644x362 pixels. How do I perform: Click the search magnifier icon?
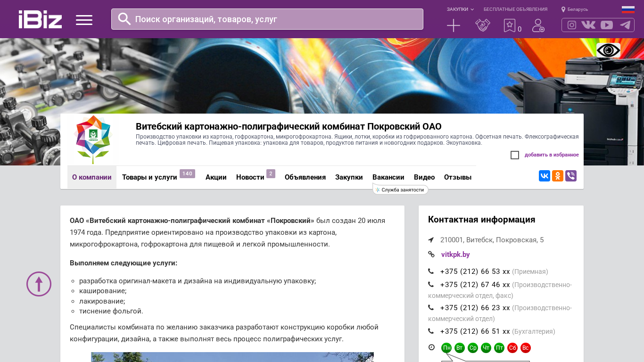coord(124,19)
